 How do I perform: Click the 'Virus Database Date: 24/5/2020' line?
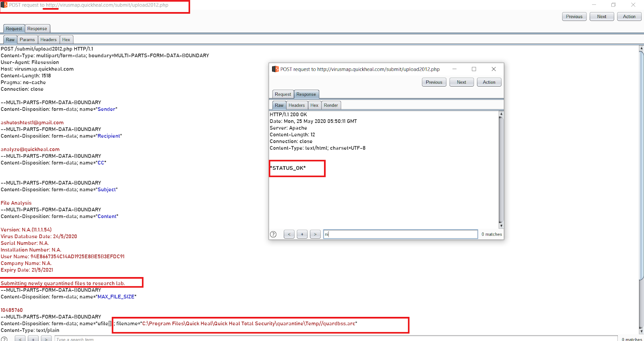point(39,236)
